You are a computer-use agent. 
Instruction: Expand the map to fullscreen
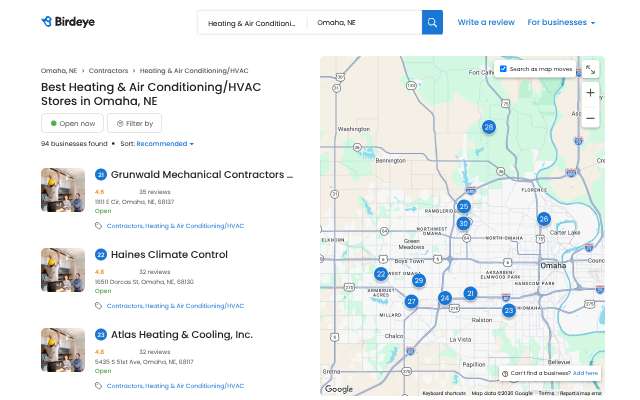coord(590,69)
